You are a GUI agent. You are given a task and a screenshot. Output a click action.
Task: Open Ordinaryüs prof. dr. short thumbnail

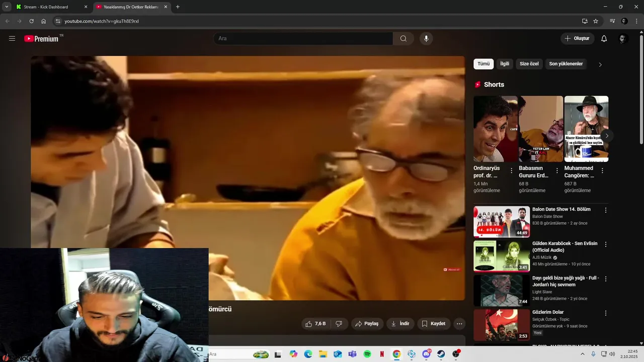click(x=495, y=129)
